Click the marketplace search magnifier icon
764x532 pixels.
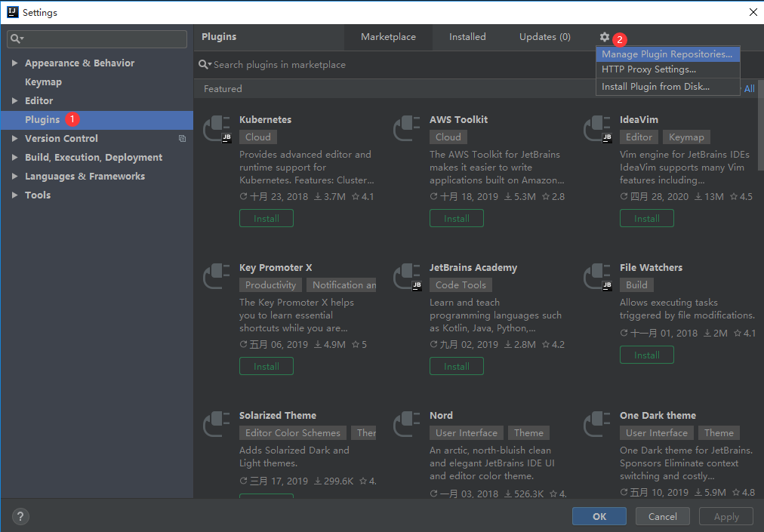pyautogui.click(x=205, y=65)
